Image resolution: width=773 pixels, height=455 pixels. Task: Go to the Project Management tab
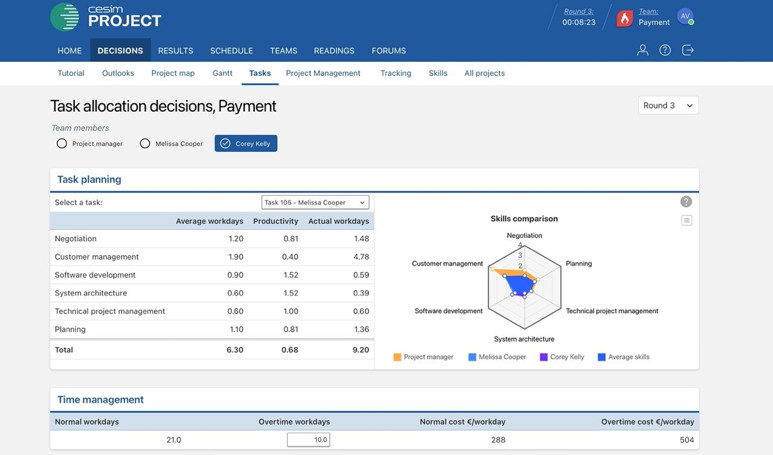[x=323, y=73]
